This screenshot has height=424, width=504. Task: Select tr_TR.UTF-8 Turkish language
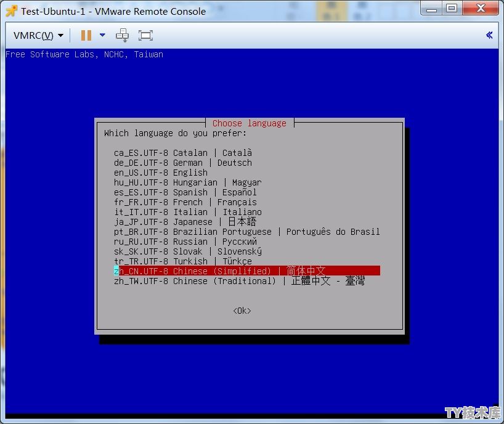tap(183, 261)
